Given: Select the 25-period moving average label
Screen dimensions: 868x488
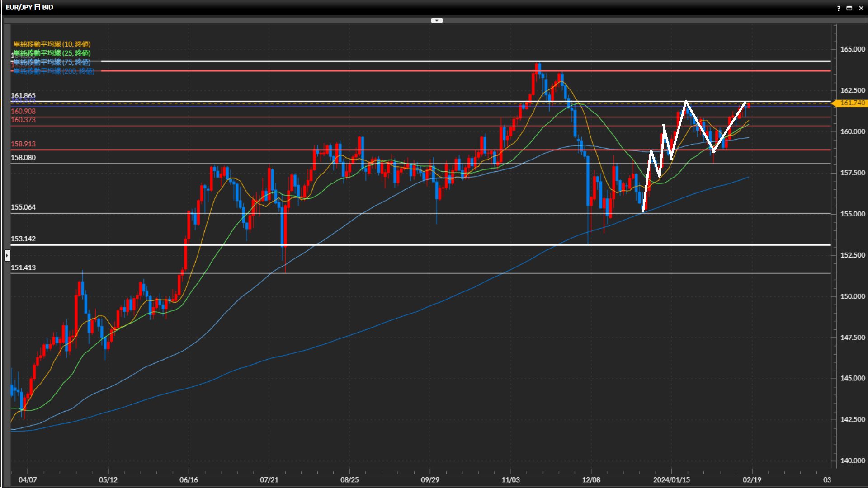Looking at the screenshot, I should [x=52, y=53].
